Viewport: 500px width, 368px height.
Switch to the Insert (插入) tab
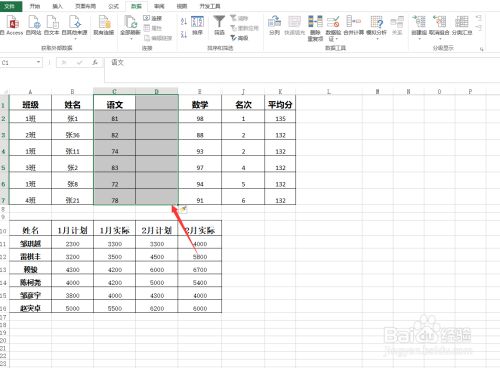coord(57,6)
